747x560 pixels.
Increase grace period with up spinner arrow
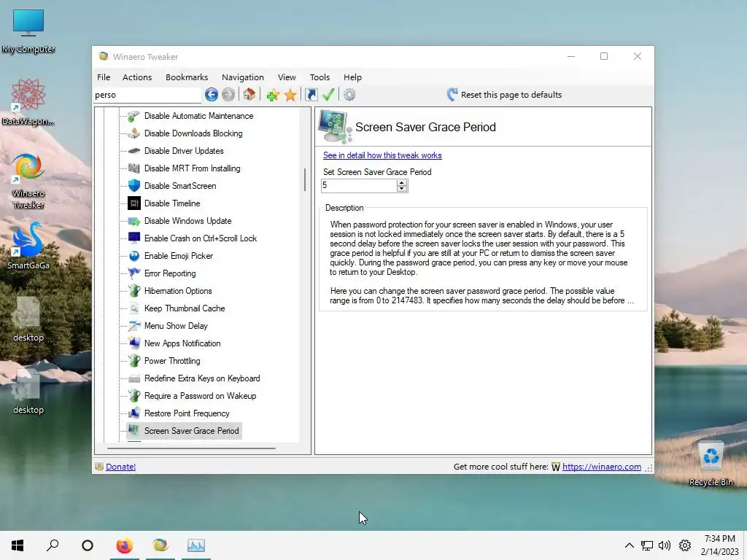[x=402, y=182]
